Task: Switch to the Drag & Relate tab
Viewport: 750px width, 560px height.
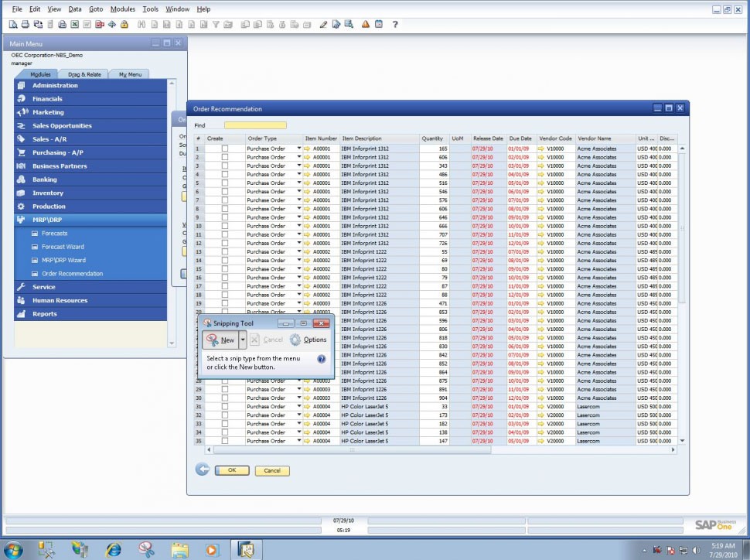Action: pyautogui.click(x=84, y=74)
